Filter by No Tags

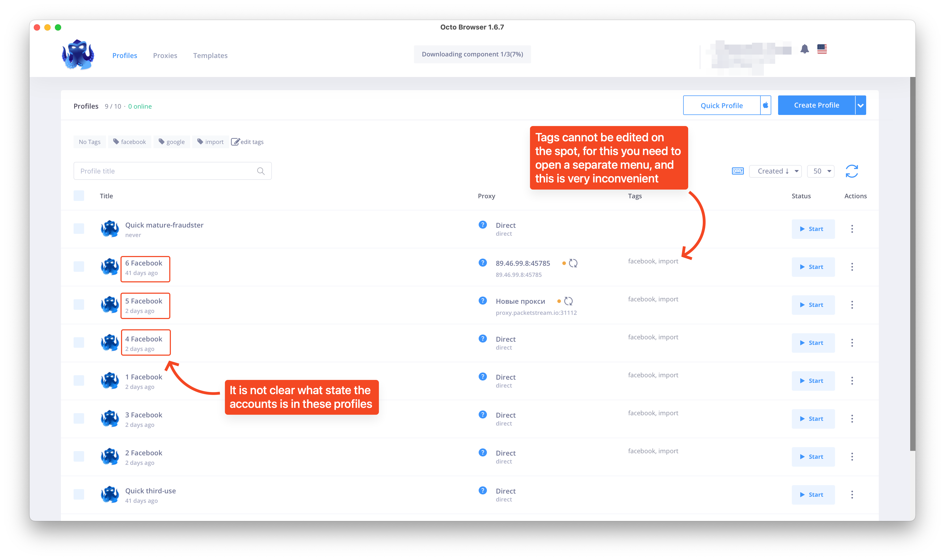89,142
